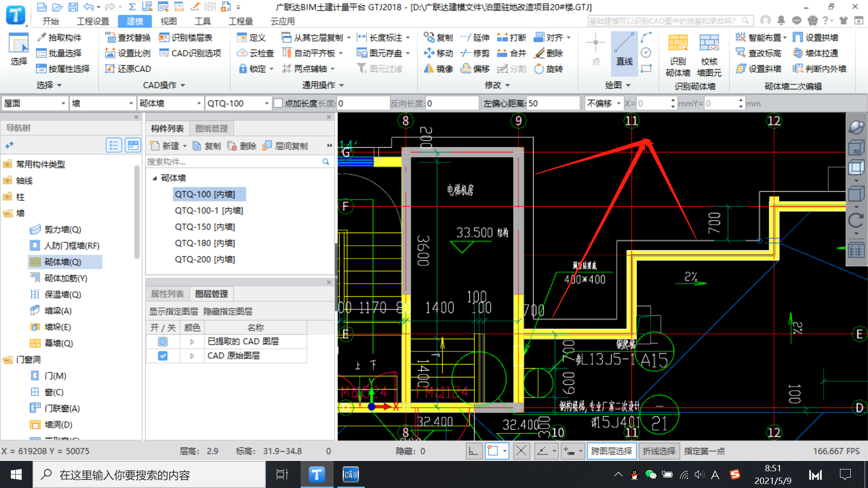This screenshot has width=868, height=488.
Task: Run the 云检查 cloud check
Action: (x=255, y=53)
